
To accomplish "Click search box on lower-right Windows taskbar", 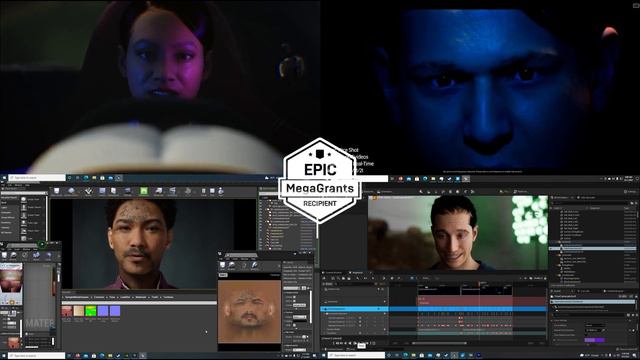I will [x=356, y=356].
